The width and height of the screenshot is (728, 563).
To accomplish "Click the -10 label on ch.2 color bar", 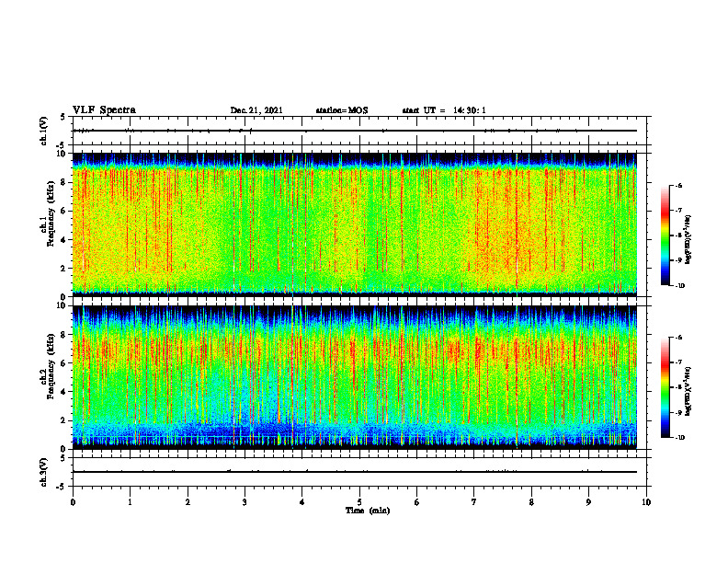I will pyautogui.click(x=680, y=437).
